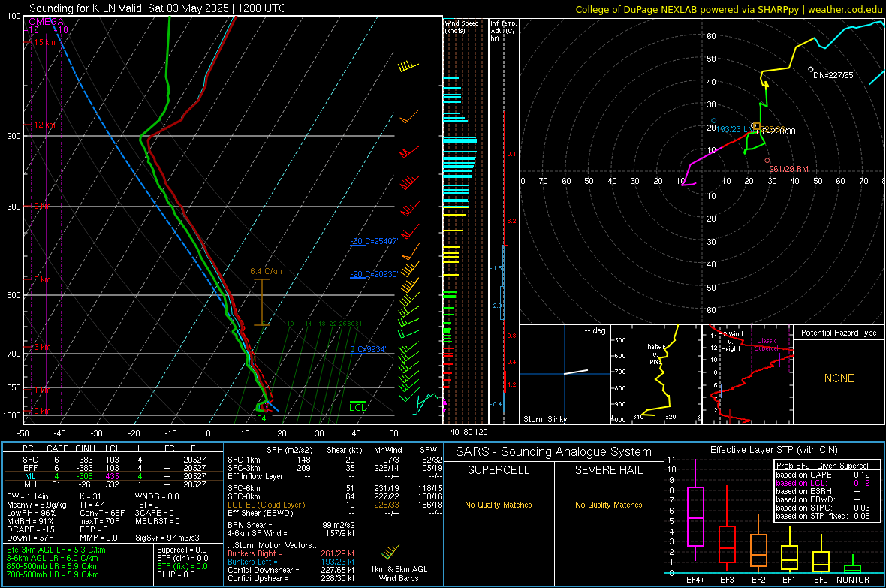Click the 'BRN Shear =' line
The height and width of the screenshot is (588, 886).
coord(291,525)
